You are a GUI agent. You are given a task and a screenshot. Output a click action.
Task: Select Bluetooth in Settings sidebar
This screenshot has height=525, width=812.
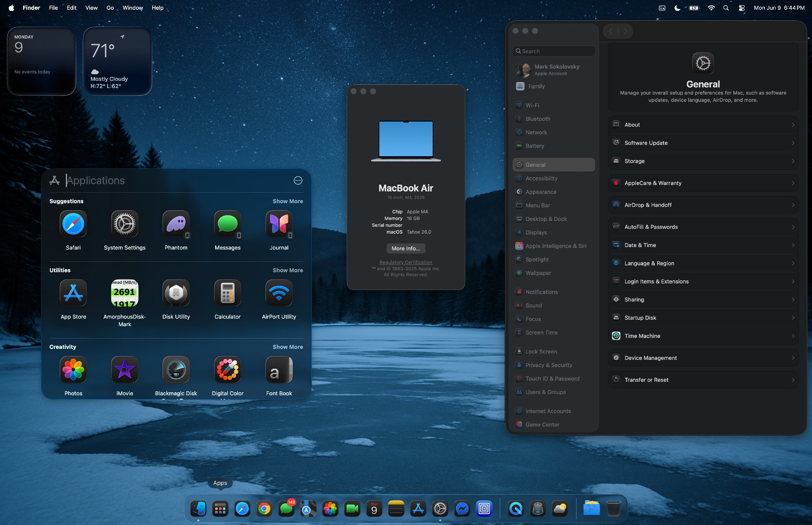pyautogui.click(x=554, y=119)
